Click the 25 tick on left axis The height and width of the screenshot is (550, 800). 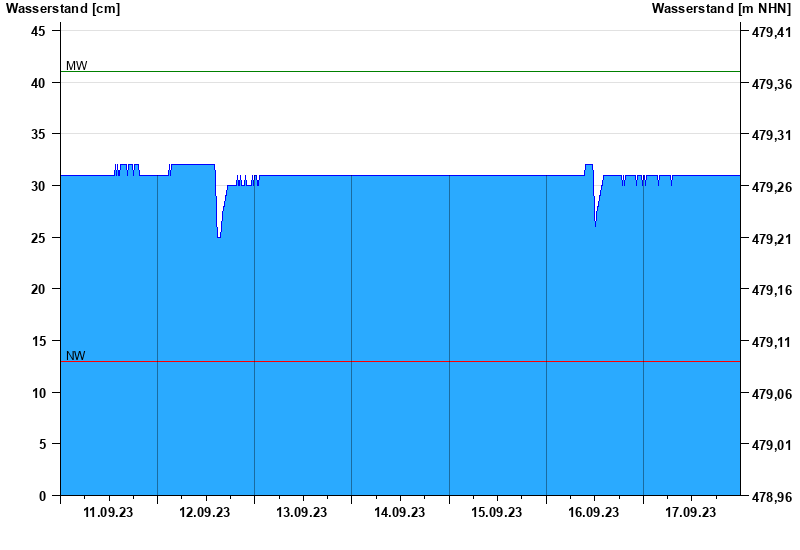point(38,238)
